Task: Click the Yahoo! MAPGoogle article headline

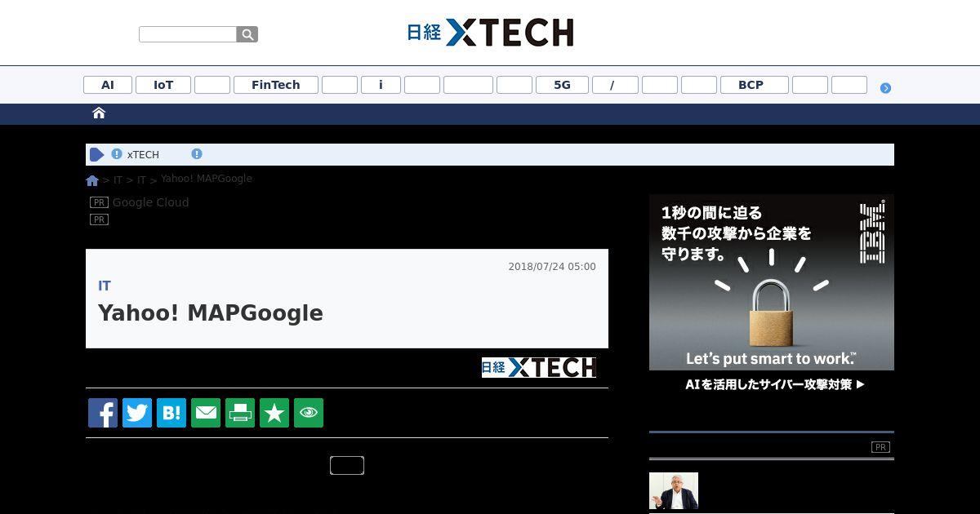Action: [211, 313]
